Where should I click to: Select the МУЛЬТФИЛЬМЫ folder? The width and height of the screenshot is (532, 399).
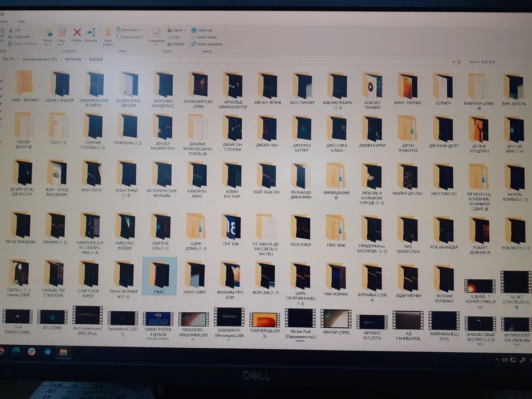pyautogui.click(x=21, y=228)
